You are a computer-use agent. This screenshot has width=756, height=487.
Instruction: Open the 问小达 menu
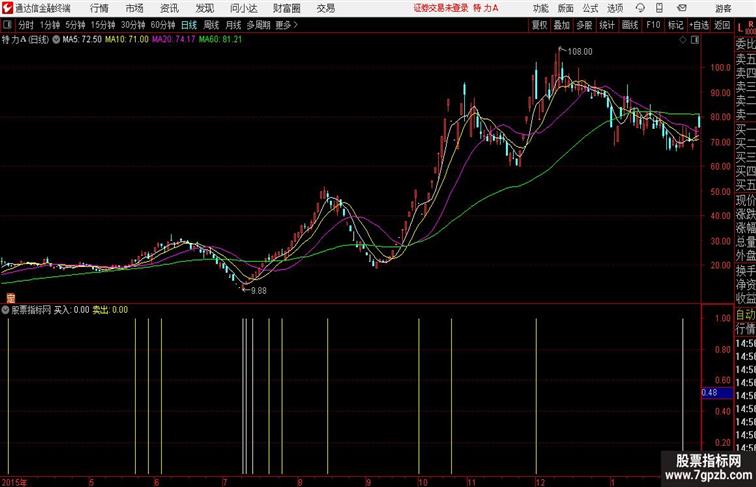[243, 8]
